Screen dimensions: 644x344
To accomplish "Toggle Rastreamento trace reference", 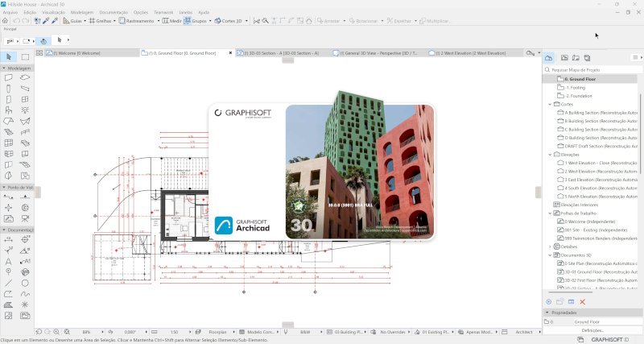I will [136, 21].
